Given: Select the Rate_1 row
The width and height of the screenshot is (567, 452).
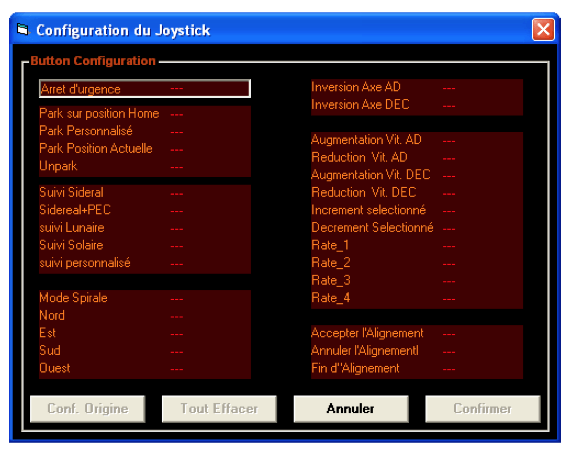Looking at the screenshot, I should [417, 246].
